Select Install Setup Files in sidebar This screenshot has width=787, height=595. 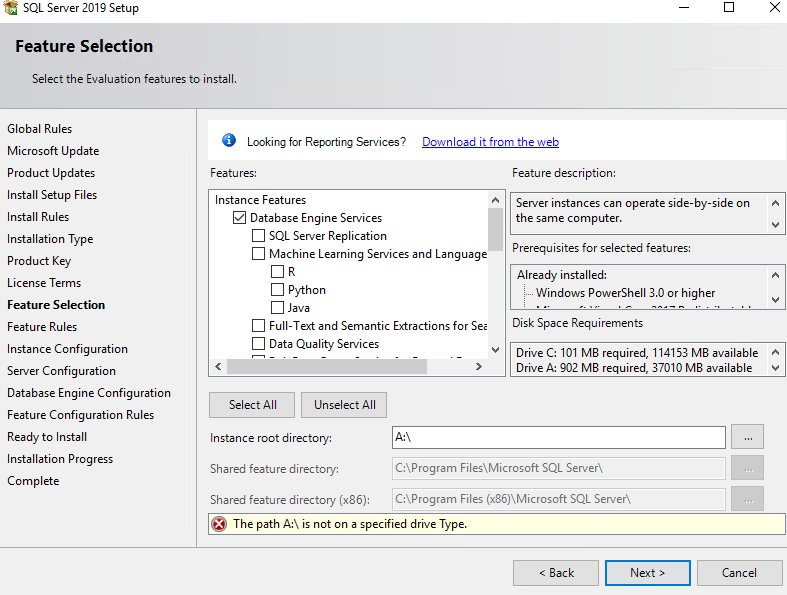tap(52, 195)
